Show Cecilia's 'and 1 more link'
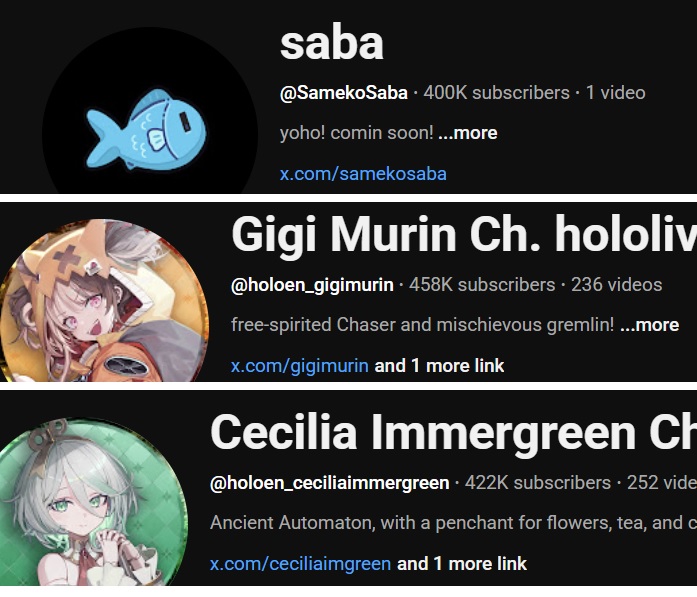697x597 pixels. click(x=462, y=564)
